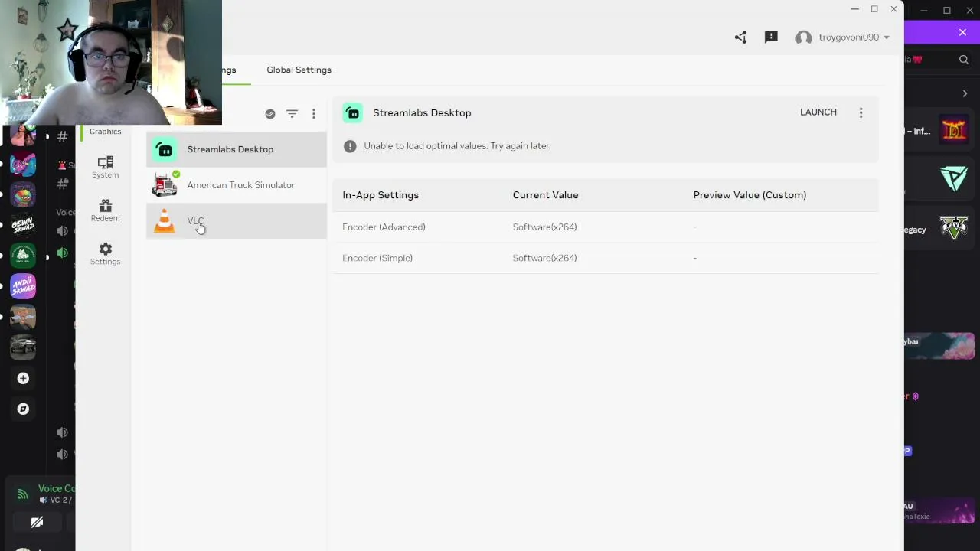Viewport: 980px width, 551px height.
Task: Click the Streamlabs Desktop list icon
Action: click(x=164, y=149)
